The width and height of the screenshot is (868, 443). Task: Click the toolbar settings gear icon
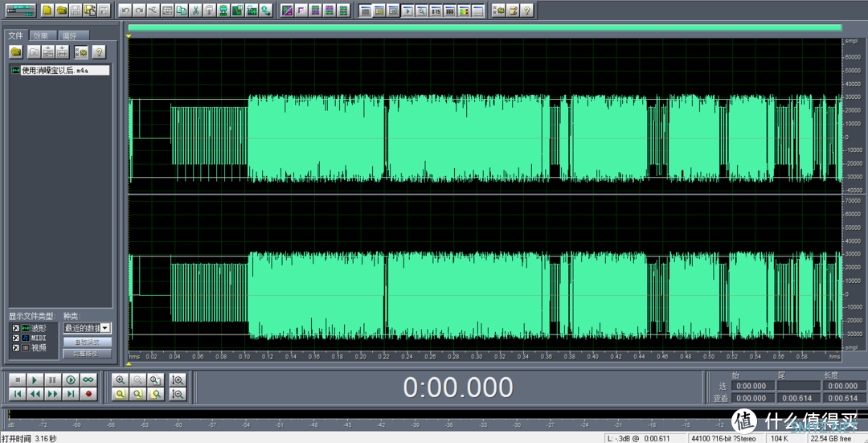tap(498, 10)
